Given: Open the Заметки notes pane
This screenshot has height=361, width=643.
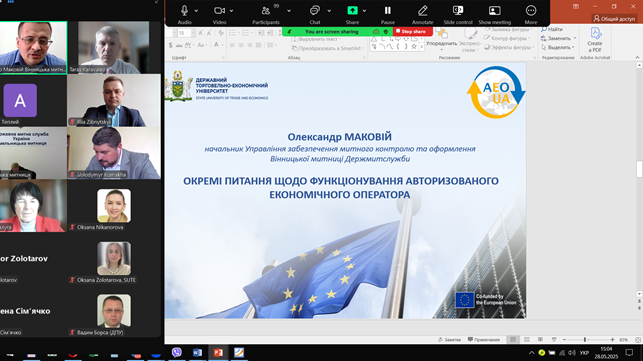Looking at the screenshot, I should [x=449, y=340].
